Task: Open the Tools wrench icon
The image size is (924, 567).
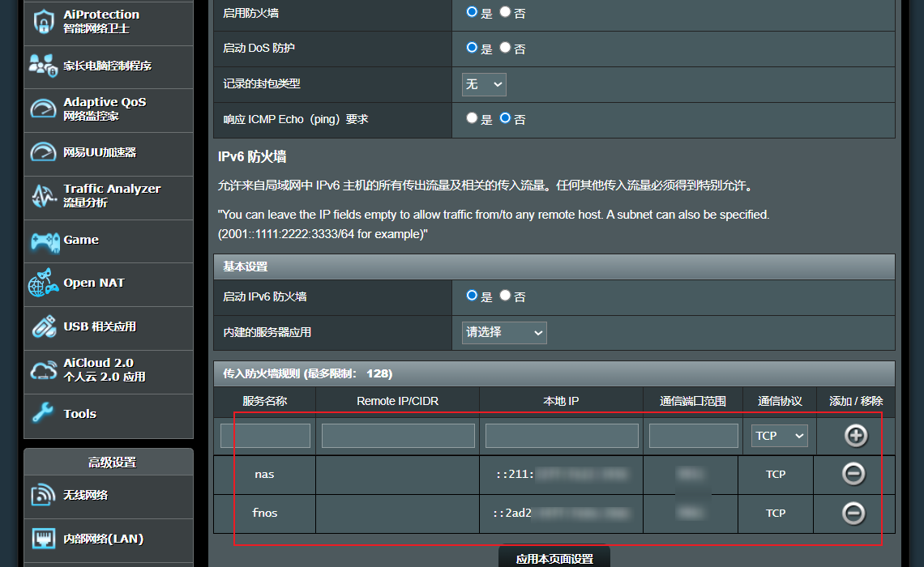Action: click(x=44, y=414)
